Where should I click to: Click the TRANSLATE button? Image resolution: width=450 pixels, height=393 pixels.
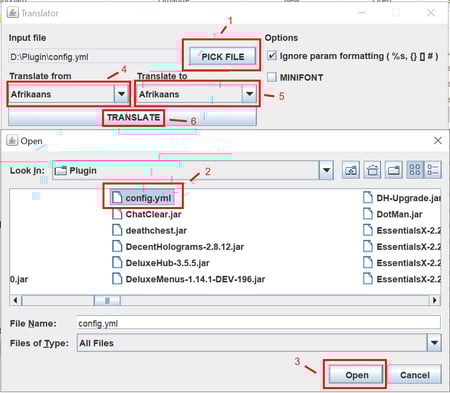coord(133,117)
